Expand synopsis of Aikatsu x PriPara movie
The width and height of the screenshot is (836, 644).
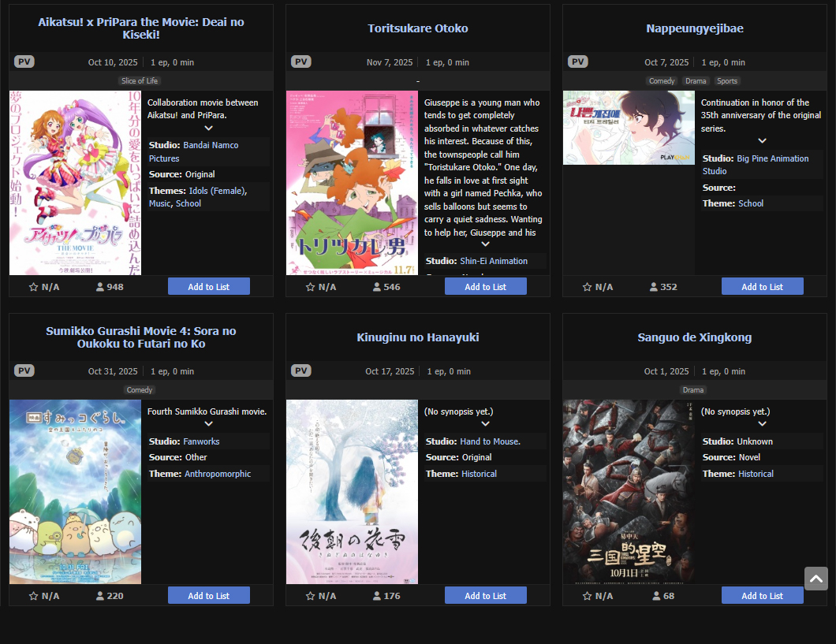pos(208,128)
